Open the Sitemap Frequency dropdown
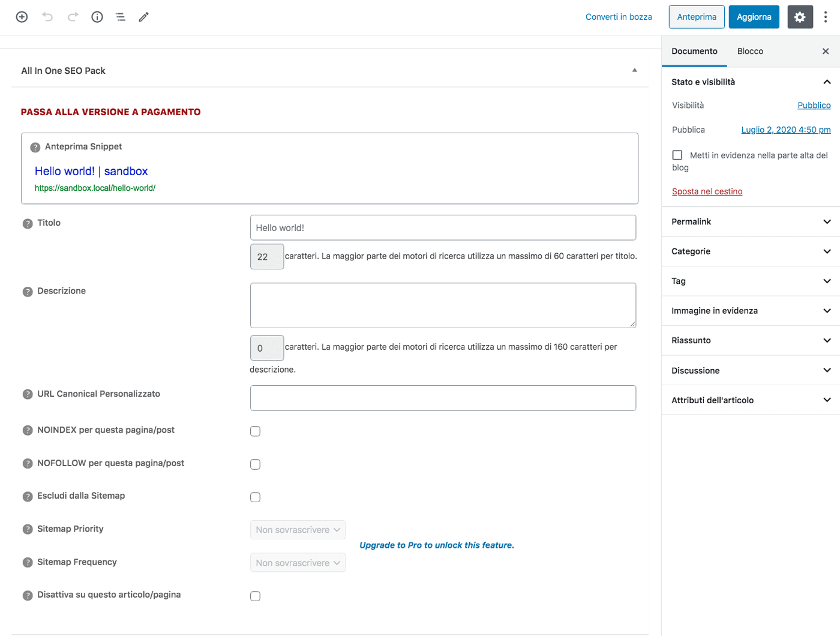Image resolution: width=840 pixels, height=636 pixels. pyautogui.click(x=298, y=563)
